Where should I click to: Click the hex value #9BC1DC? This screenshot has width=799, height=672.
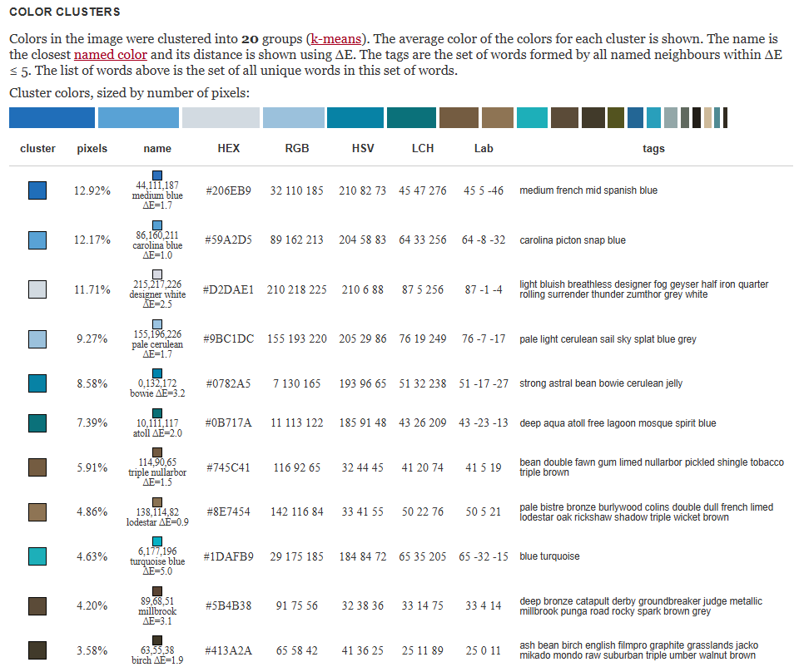(228, 339)
